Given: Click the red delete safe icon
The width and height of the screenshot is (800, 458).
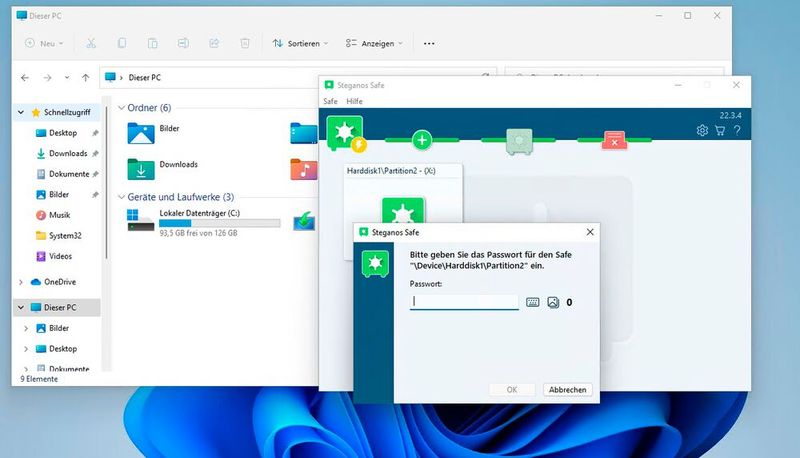Looking at the screenshot, I should click(614, 140).
